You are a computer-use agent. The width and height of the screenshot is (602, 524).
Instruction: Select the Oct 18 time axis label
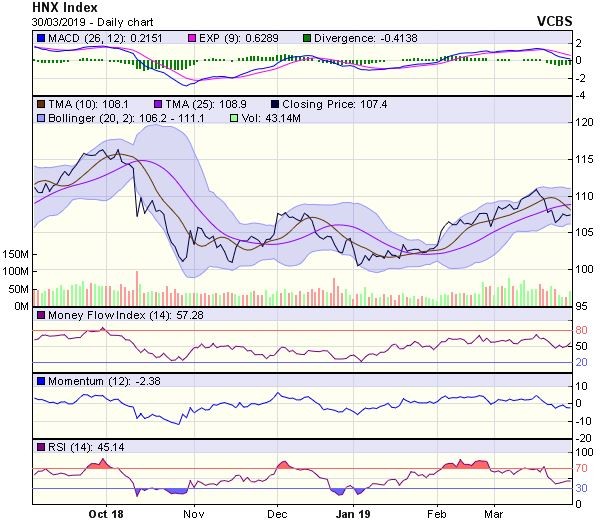point(104,512)
